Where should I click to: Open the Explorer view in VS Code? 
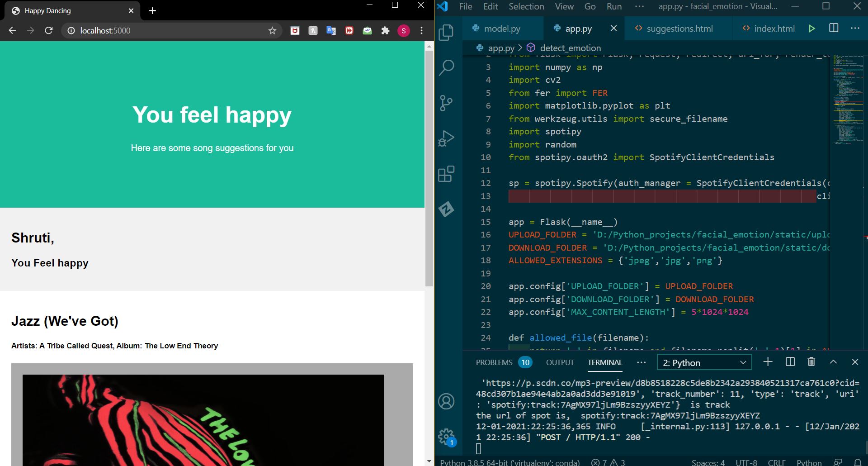tap(446, 32)
